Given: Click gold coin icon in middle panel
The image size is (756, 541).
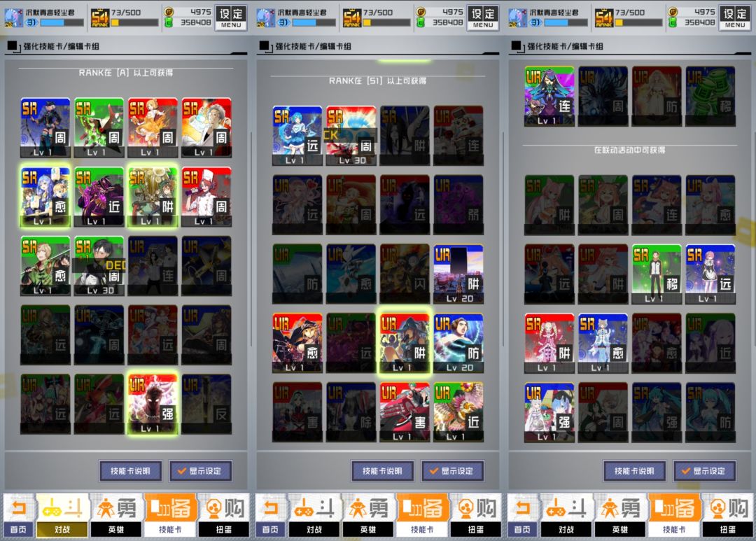Looking at the screenshot, I should coord(421,12).
